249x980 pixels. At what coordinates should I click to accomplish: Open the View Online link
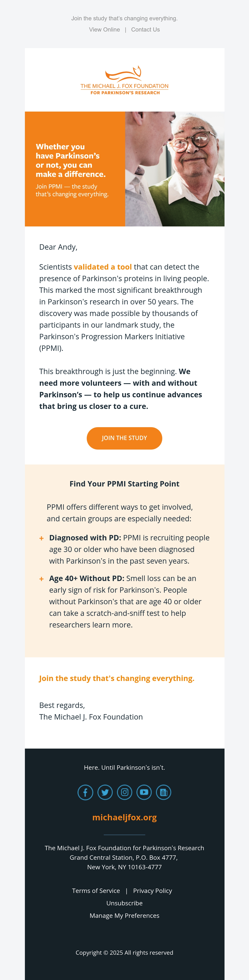(x=104, y=30)
